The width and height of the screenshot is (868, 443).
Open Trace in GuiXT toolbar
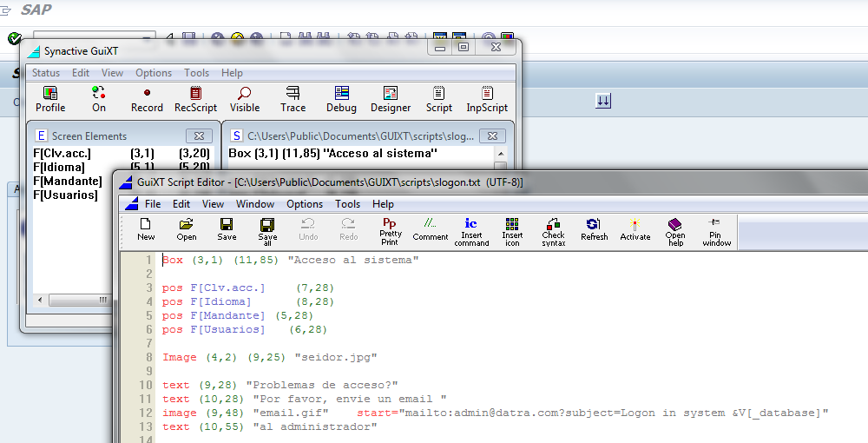(x=293, y=100)
